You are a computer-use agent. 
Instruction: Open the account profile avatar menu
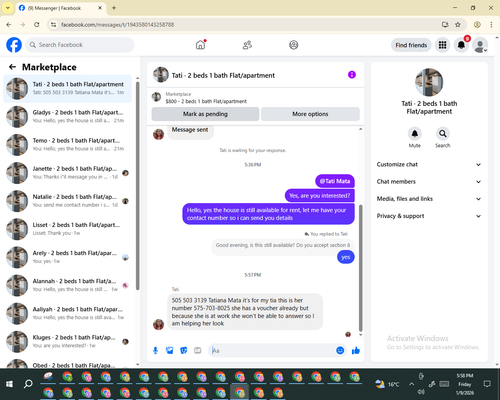click(480, 45)
